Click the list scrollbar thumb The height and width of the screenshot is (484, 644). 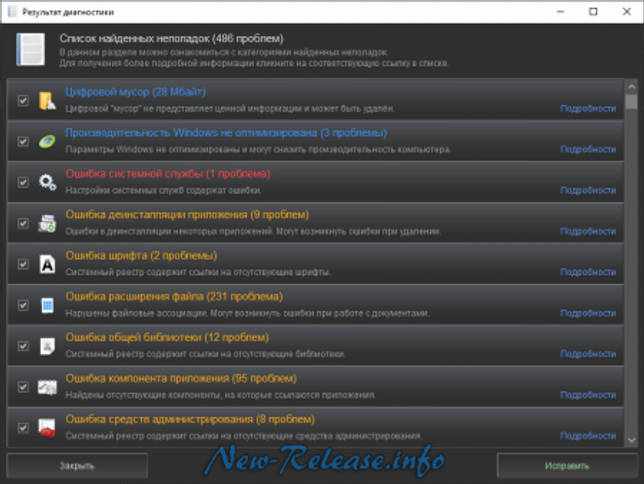click(632, 102)
